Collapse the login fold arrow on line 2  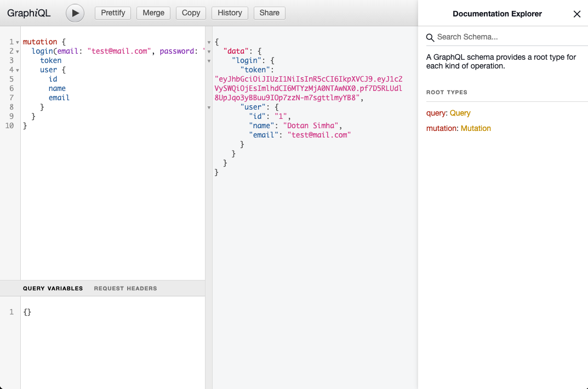(x=18, y=52)
